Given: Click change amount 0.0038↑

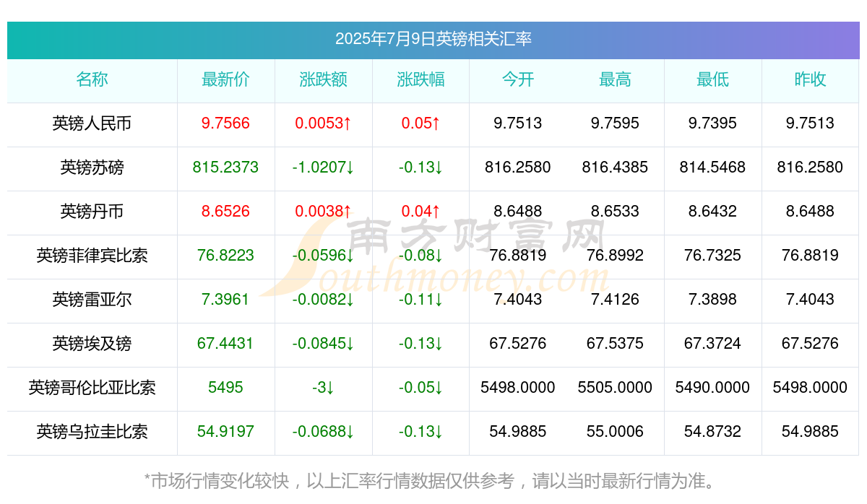Looking at the screenshot, I should 323,212.
